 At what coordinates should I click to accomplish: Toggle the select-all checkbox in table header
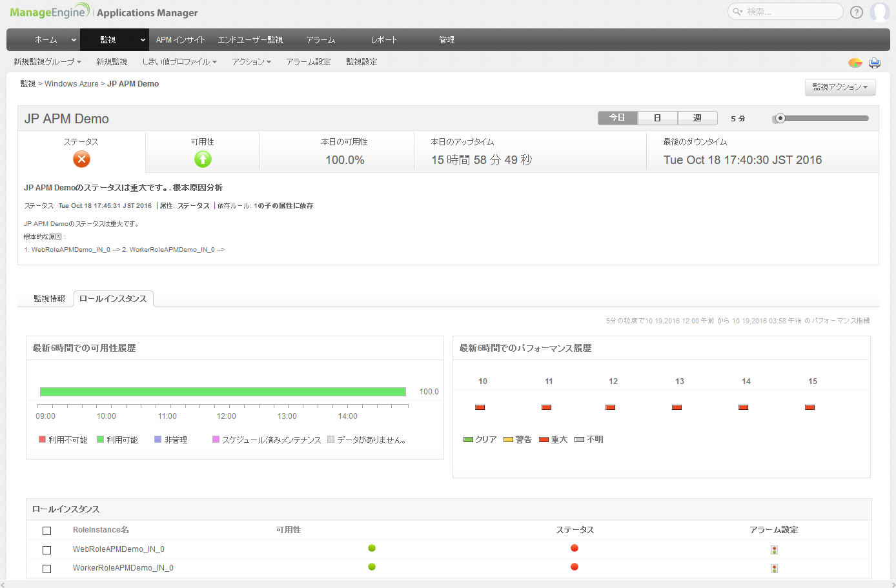[46, 531]
